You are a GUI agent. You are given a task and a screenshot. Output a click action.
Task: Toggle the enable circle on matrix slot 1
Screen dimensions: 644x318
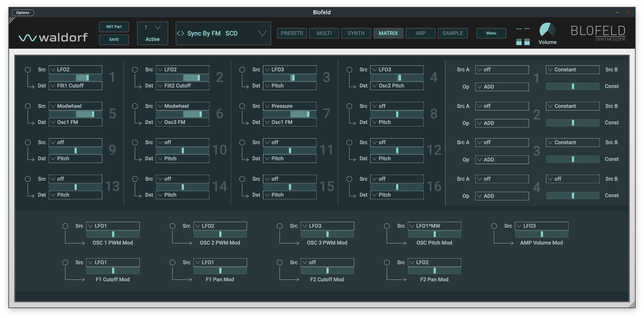point(28,70)
